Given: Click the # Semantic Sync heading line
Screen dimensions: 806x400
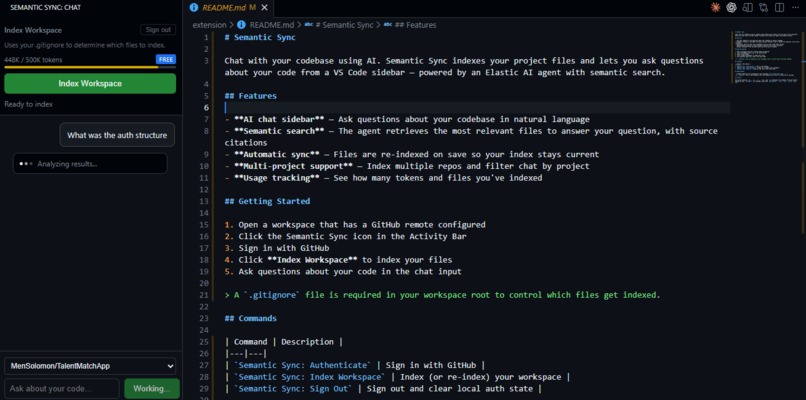Looking at the screenshot, I should 260,38.
